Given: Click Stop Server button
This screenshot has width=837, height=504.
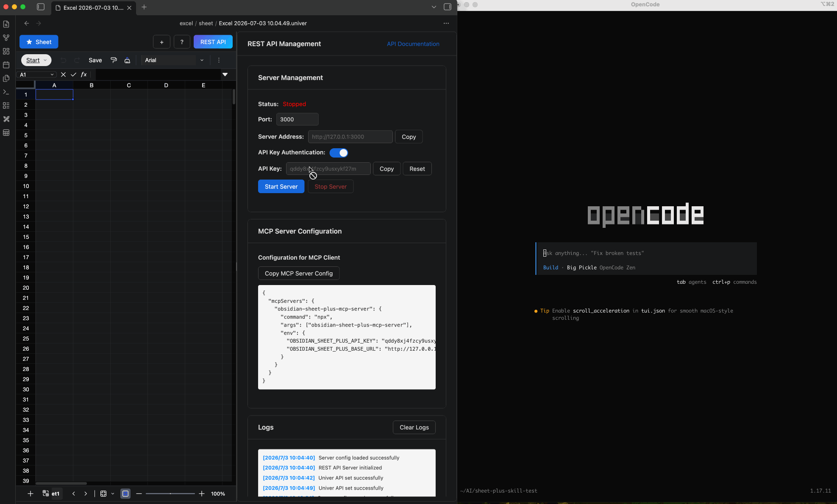Looking at the screenshot, I should [331, 186].
